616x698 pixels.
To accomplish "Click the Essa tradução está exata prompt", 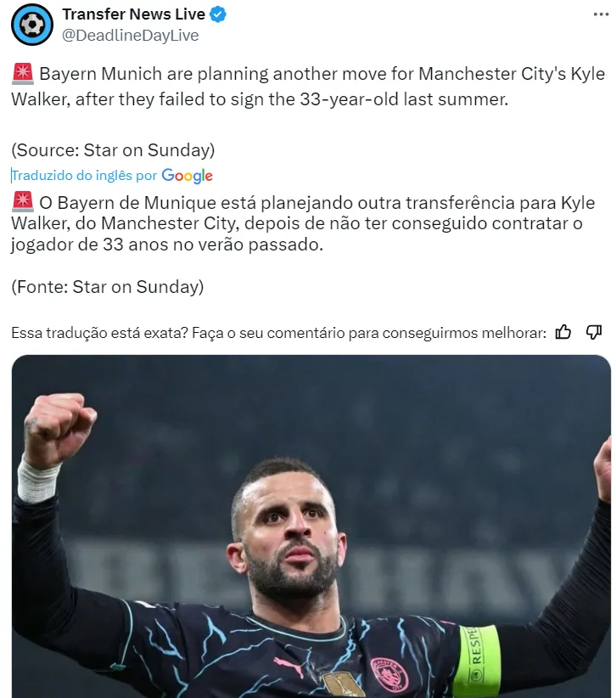I will (278, 333).
